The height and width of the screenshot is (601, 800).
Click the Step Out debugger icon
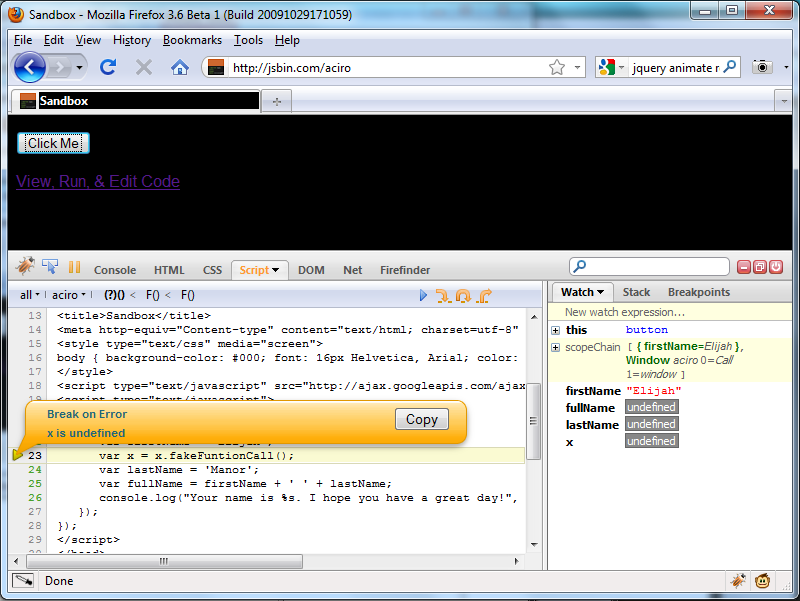(484, 295)
